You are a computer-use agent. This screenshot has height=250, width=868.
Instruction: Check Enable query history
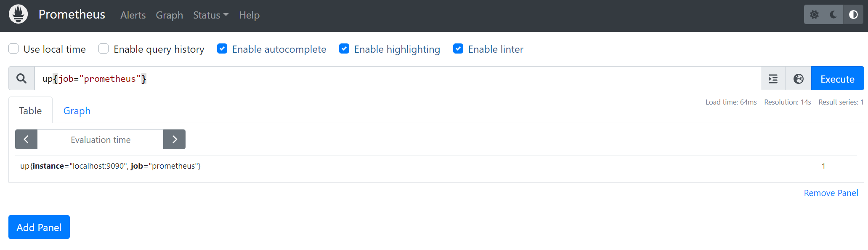pyautogui.click(x=103, y=48)
